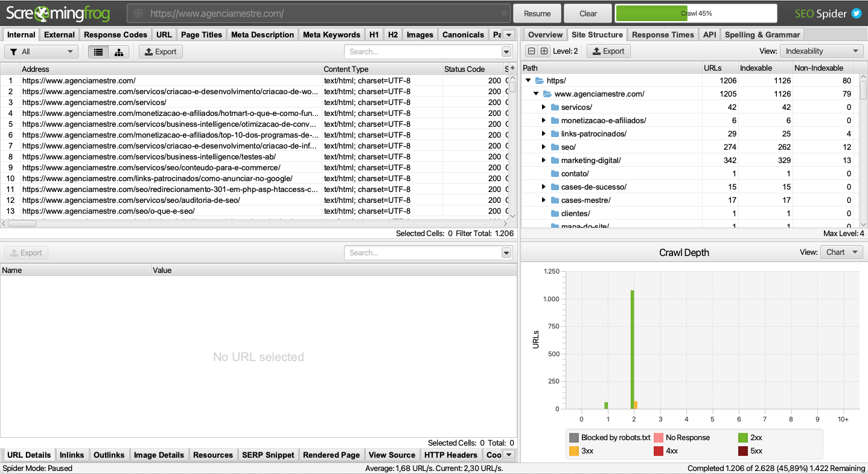Collapse all levels with minus icon
The height and width of the screenshot is (474, 868).
click(x=531, y=51)
